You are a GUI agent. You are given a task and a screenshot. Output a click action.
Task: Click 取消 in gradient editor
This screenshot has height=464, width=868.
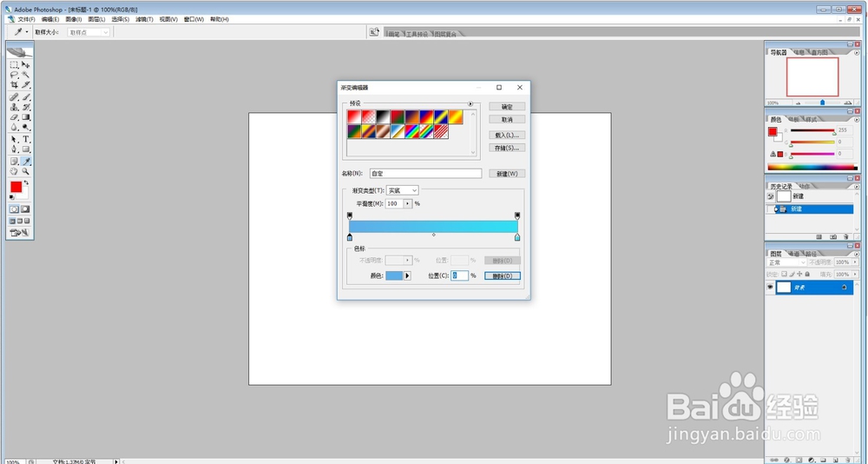click(x=507, y=120)
